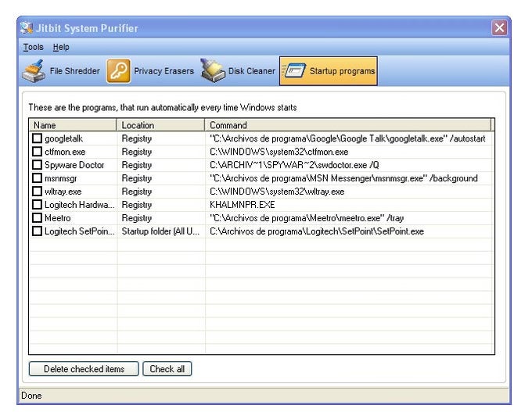The image size is (532, 412).
Task: Check the googletalk checkbox
Action: click(x=37, y=138)
